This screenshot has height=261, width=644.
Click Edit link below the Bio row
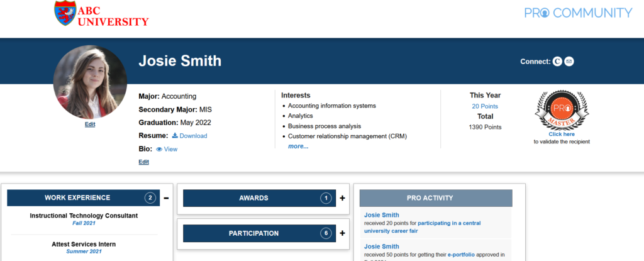click(144, 162)
